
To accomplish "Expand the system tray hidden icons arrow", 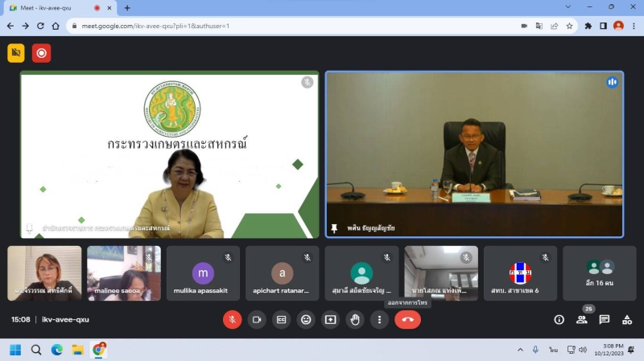I will click(520, 350).
